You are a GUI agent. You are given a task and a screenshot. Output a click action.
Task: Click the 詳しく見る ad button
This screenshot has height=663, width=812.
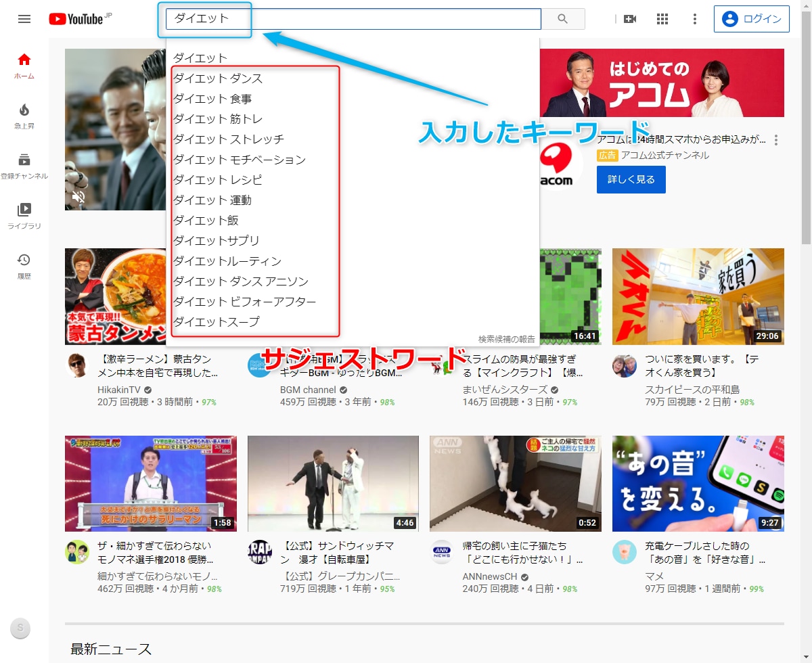(631, 179)
